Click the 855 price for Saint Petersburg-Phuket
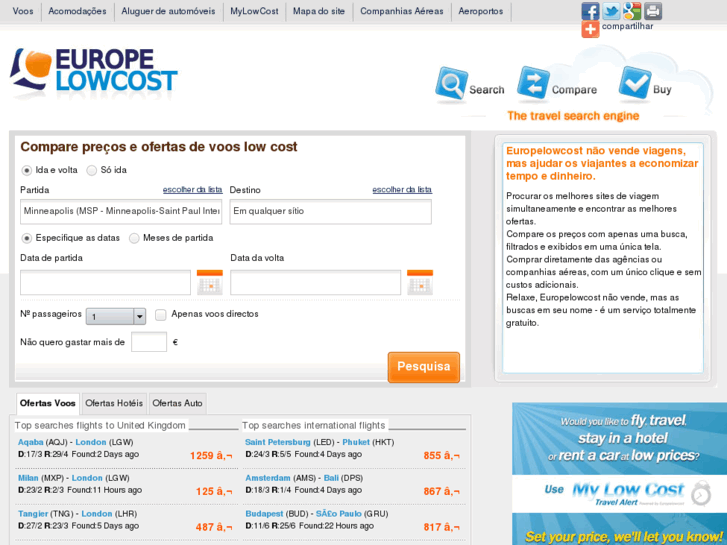Image resolution: width=727 pixels, height=545 pixels. 441,455
